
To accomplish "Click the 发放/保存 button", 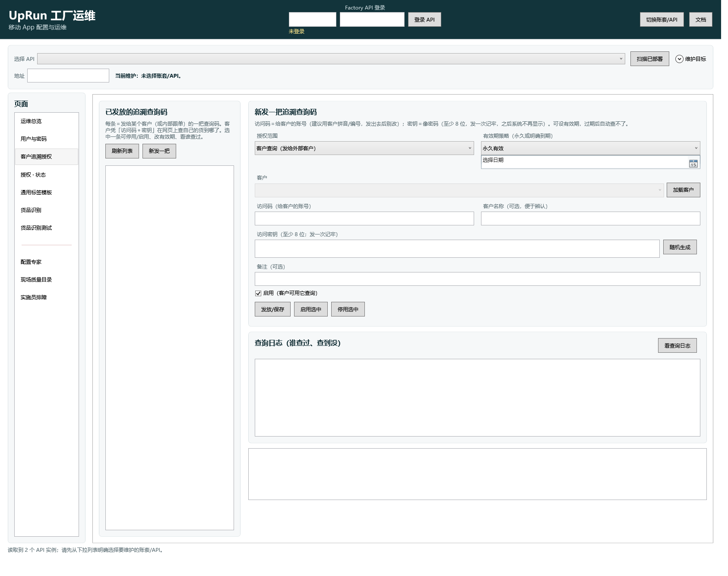I will [272, 309].
